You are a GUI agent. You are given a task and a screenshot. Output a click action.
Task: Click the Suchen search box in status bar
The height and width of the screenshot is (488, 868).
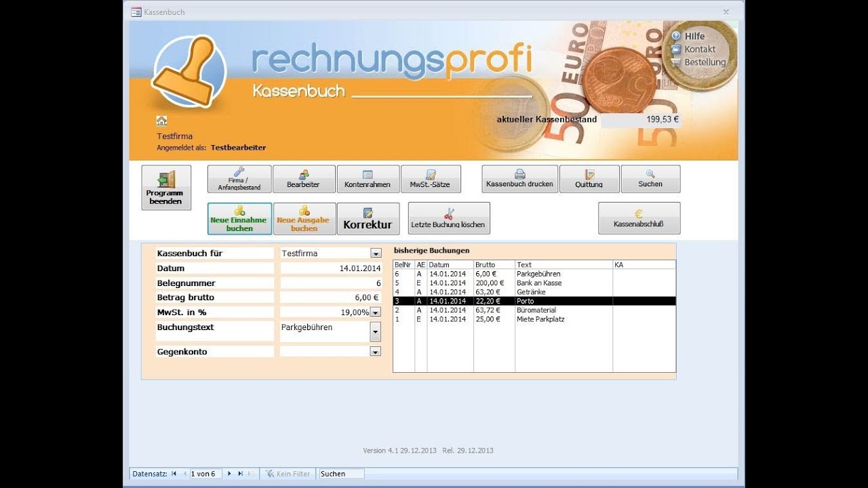point(341,474)
